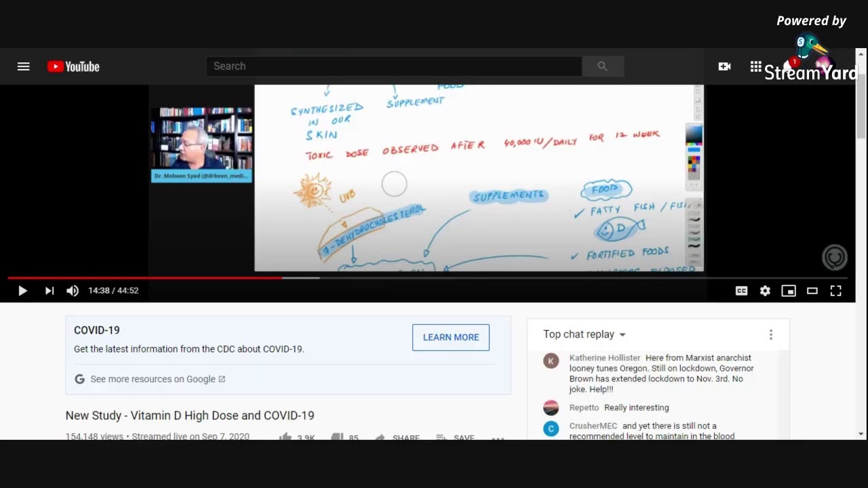Toggle closed captions on the video
Viewport: 868px width, 488px height.
pos(741,291)
